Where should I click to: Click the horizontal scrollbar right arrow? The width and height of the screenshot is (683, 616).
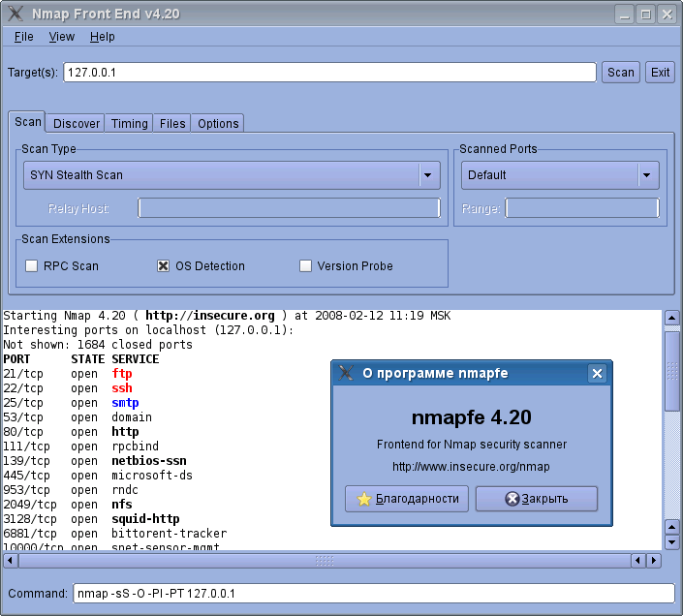653,560
